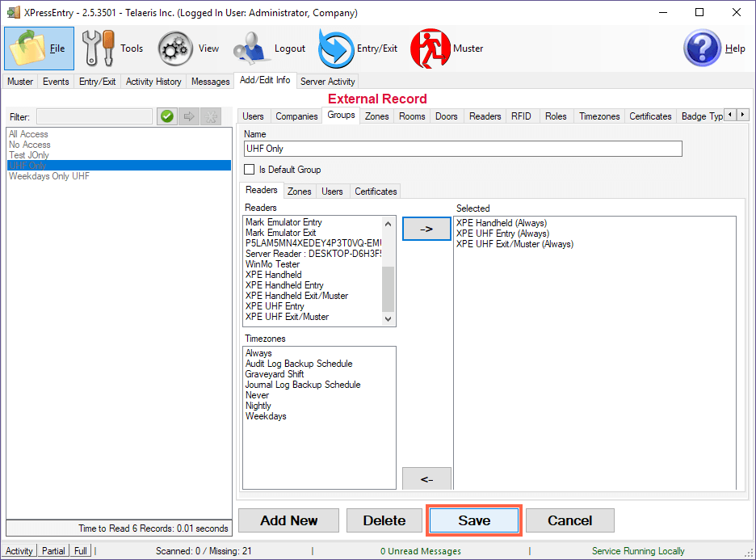Click the Tools wrench icon
The image size is (756, 560).
click(99, 48)
